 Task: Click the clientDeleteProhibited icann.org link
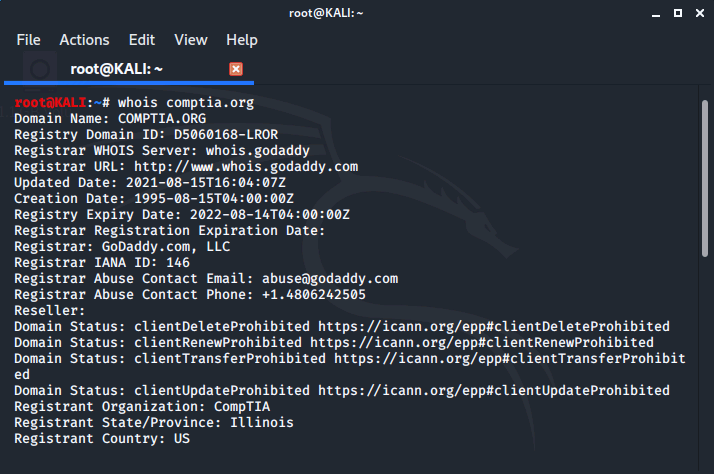pos(494,326)
